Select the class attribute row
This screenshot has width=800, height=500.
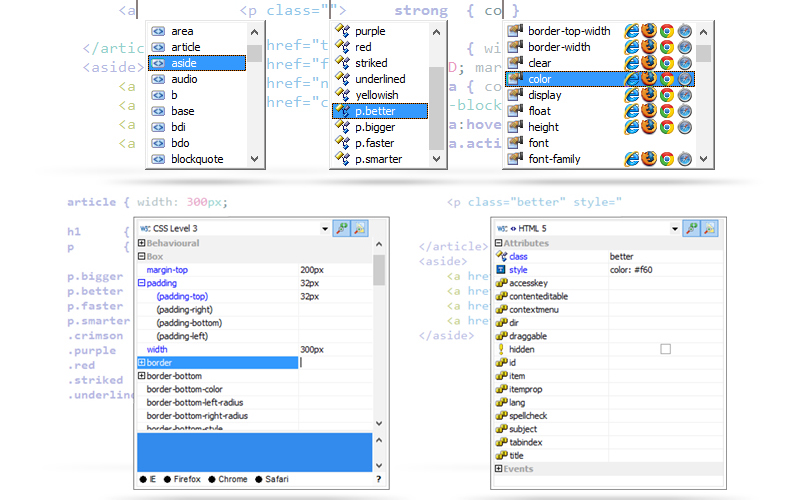click(608, 256)
